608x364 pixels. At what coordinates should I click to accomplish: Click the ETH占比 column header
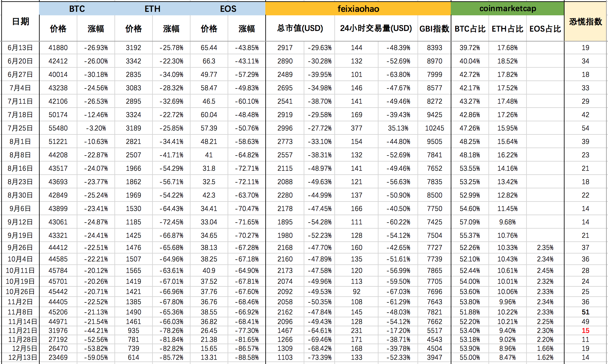507,28
